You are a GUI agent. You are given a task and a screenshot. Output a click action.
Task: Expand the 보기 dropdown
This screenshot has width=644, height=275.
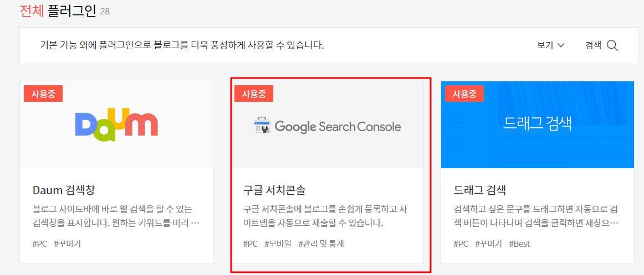coord(550,45)
